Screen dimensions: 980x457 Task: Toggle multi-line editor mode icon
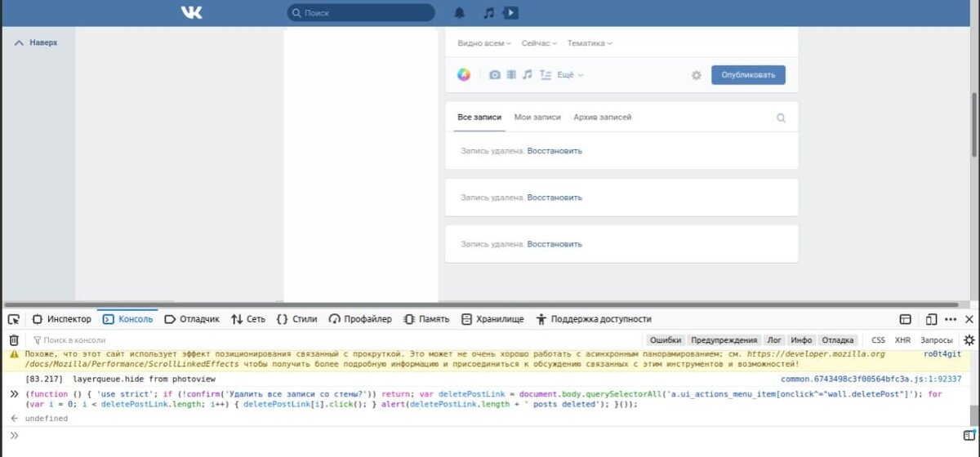[x=969, y=435]
